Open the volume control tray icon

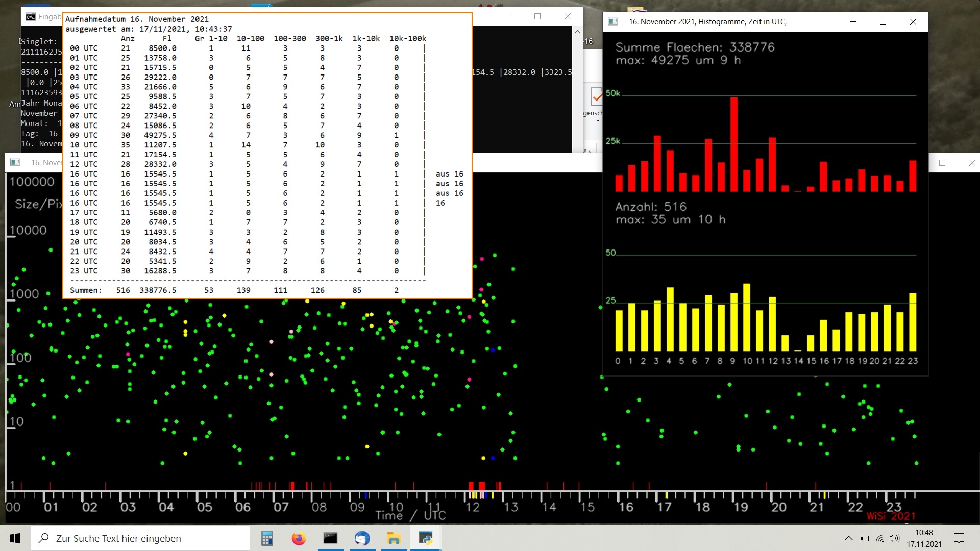(894, 538)
